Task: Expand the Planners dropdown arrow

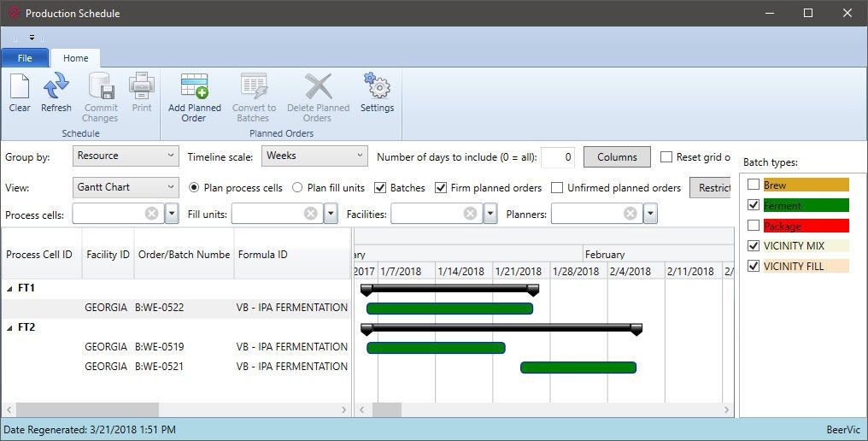Action: coord(650,214)
